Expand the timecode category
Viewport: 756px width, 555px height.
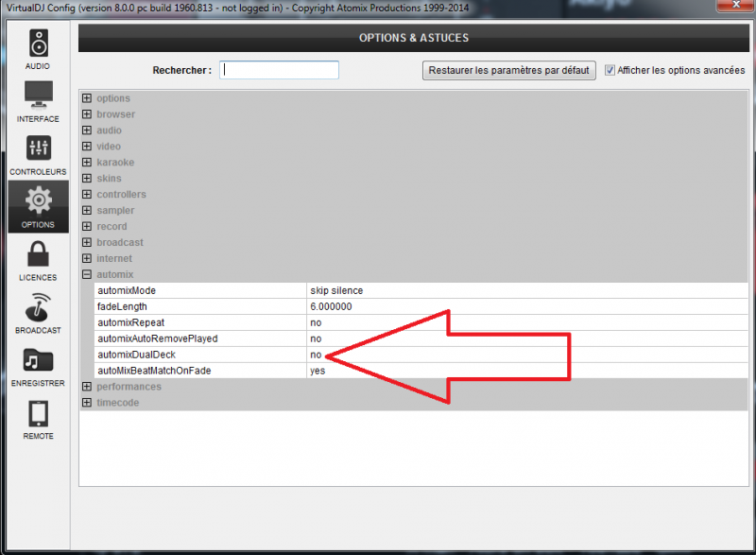click(87, 403)
